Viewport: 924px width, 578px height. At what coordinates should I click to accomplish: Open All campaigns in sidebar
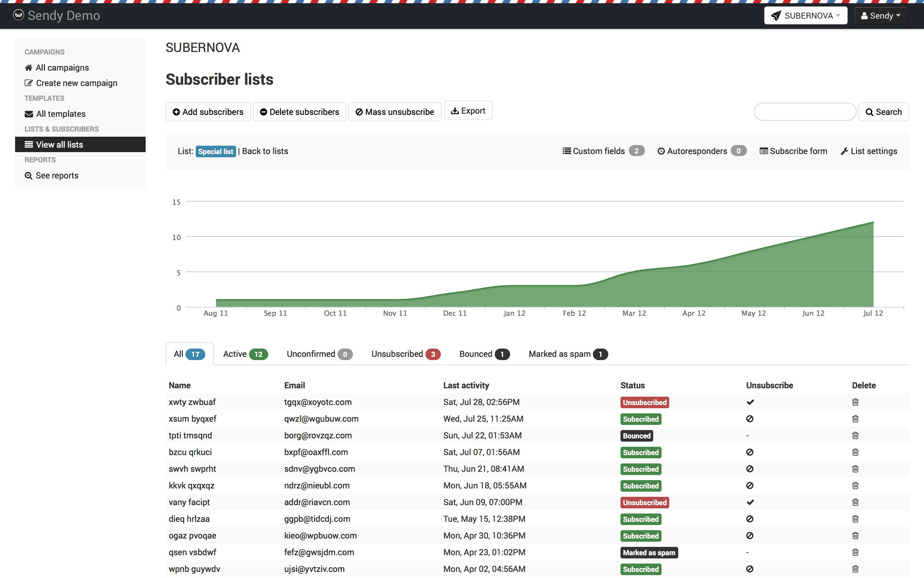point(57,68)
